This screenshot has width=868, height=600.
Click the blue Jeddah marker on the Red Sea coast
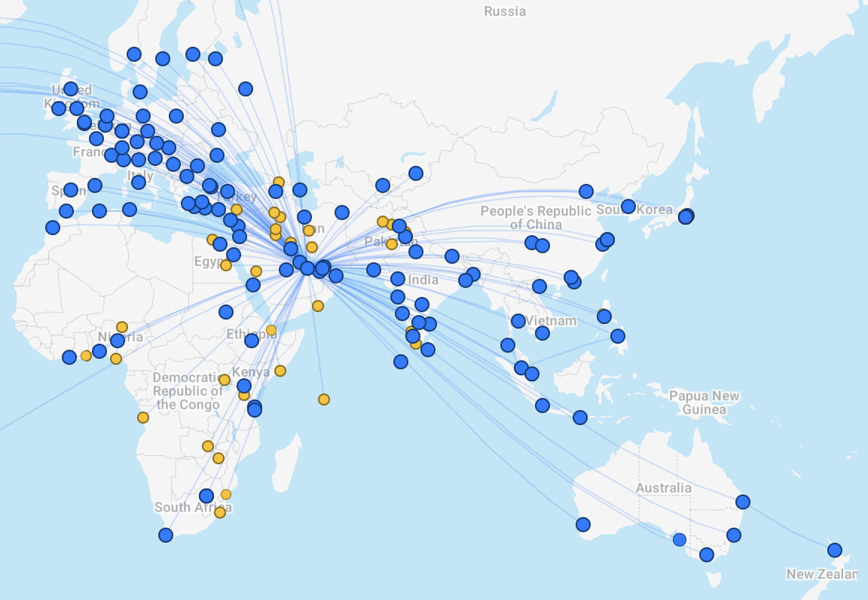coord(253,285)
